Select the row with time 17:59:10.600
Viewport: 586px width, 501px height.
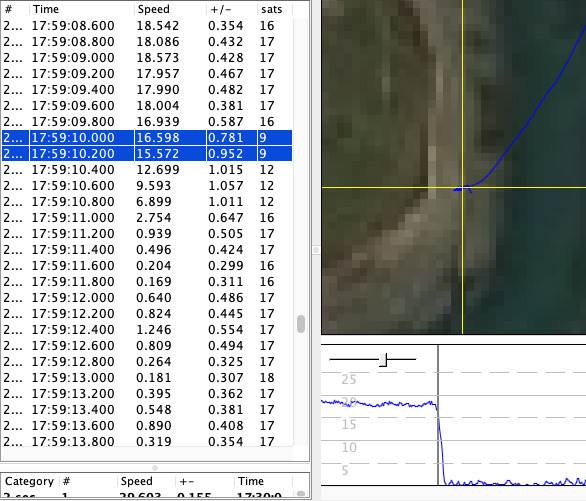(147, 186)
